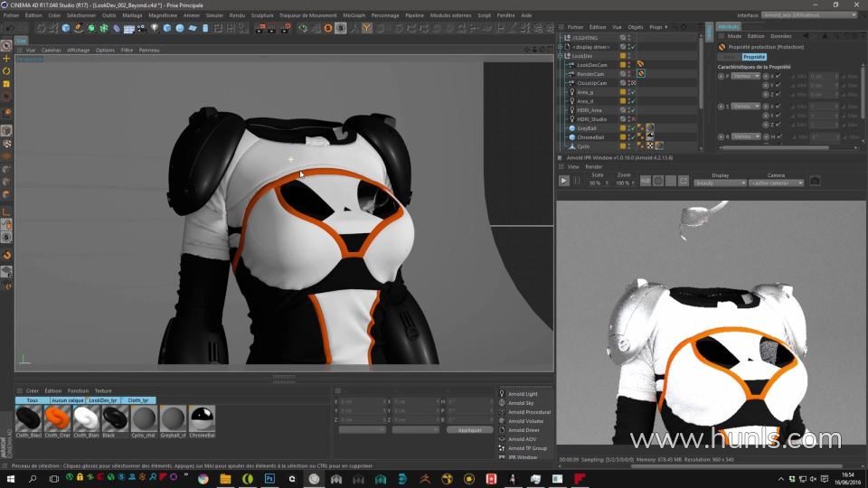Open the IPR window Render menu

(593, 166)
